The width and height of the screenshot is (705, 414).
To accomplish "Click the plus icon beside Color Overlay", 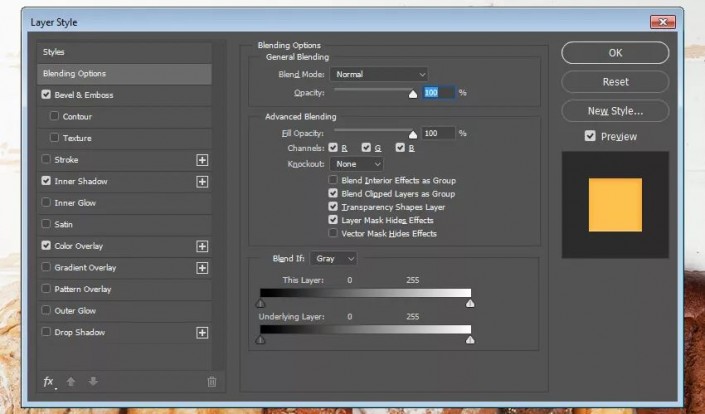I will [x=202, y=246].
